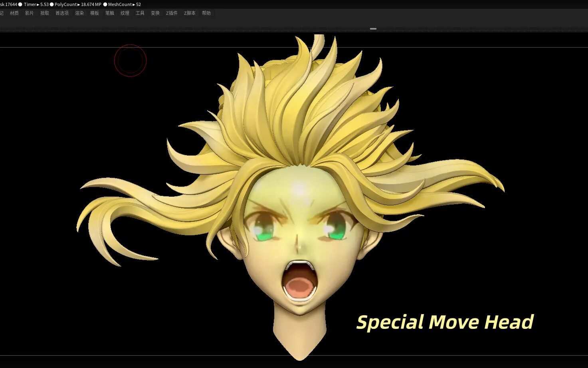
Task: Open the Z脚本 (ZScript) menu
Action: (x=190, y=13)
